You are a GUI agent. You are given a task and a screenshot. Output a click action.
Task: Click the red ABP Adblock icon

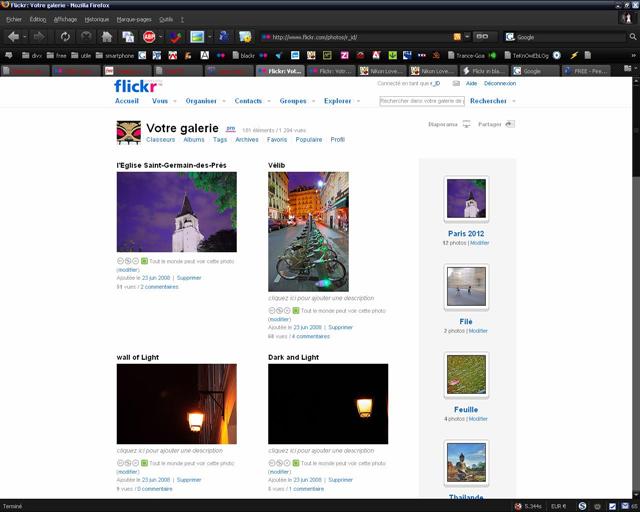(x=149, y=36)
